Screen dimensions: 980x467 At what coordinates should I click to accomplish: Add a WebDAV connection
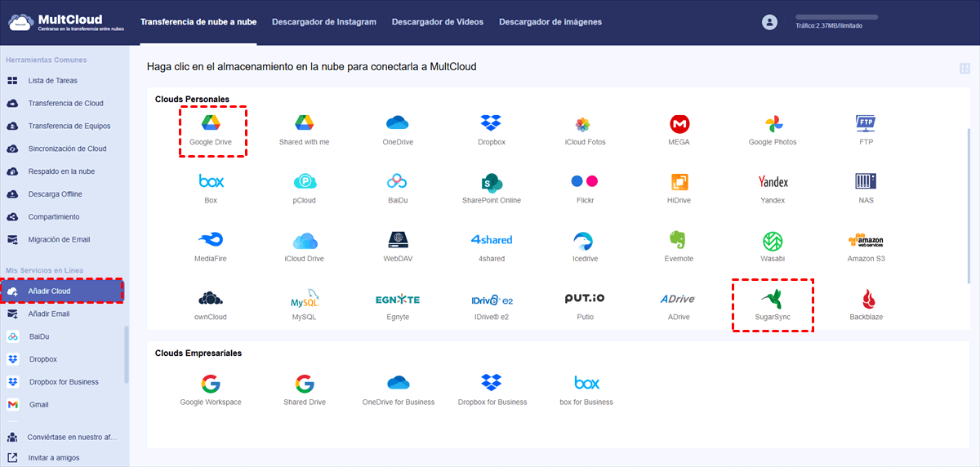(397, 247)
